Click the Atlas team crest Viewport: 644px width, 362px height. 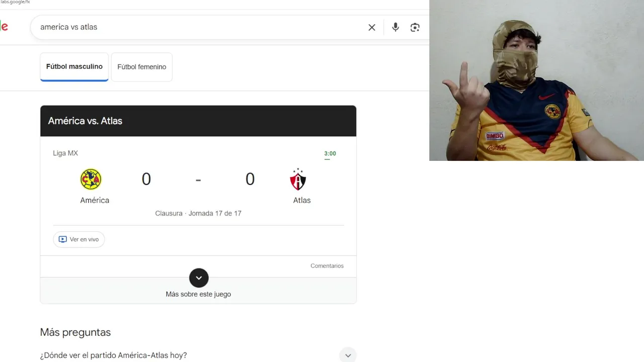[x=298, y=179]
